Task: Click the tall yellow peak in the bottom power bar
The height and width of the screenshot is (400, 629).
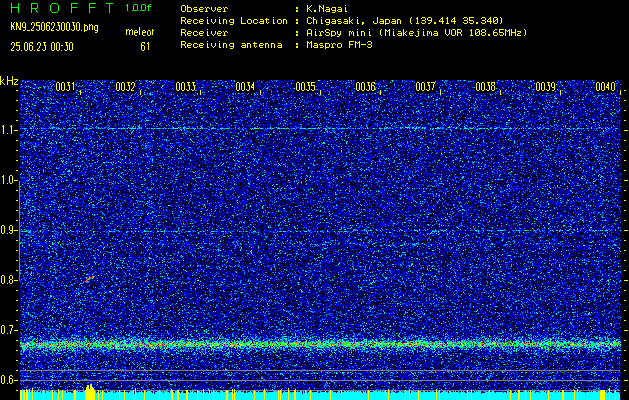Action: (90, 392)
